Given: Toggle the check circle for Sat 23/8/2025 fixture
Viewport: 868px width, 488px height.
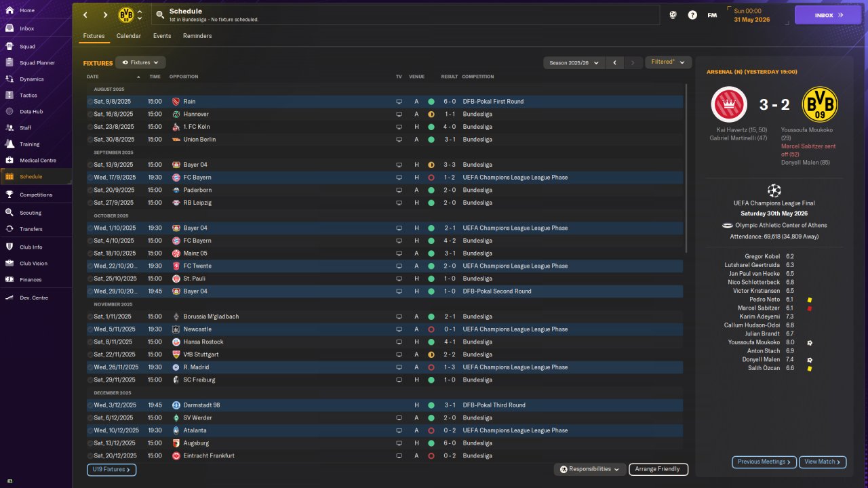Looking at the screenshot, I should 90,127.
